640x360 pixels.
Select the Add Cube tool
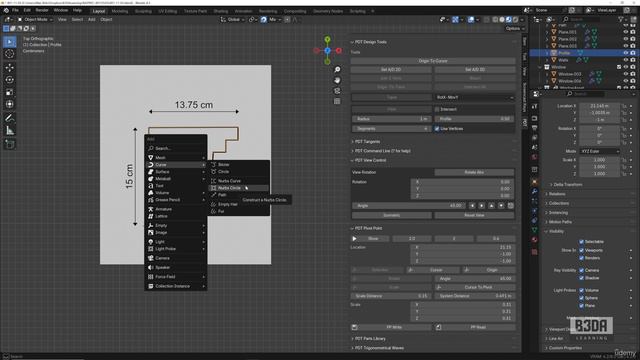pos(10,144)
